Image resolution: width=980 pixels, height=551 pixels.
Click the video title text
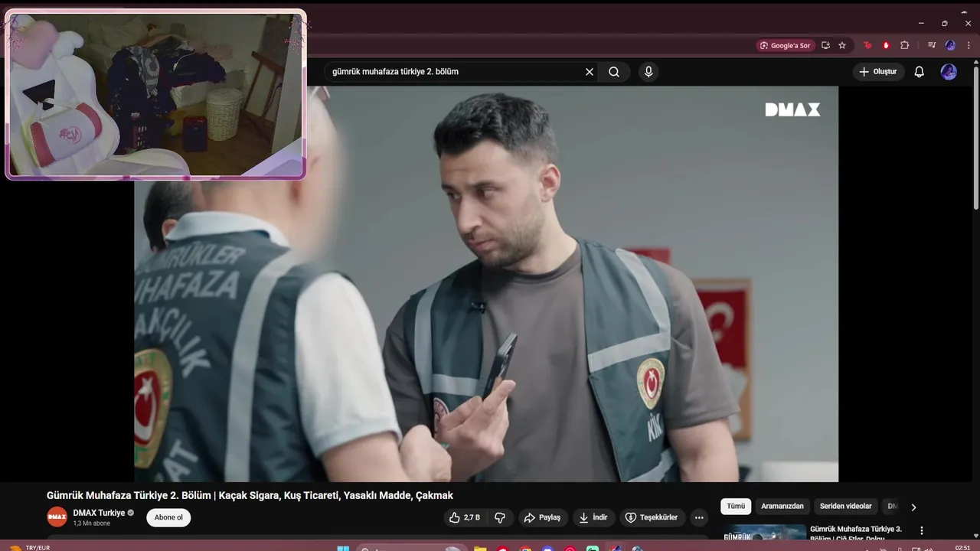point(250,496)
